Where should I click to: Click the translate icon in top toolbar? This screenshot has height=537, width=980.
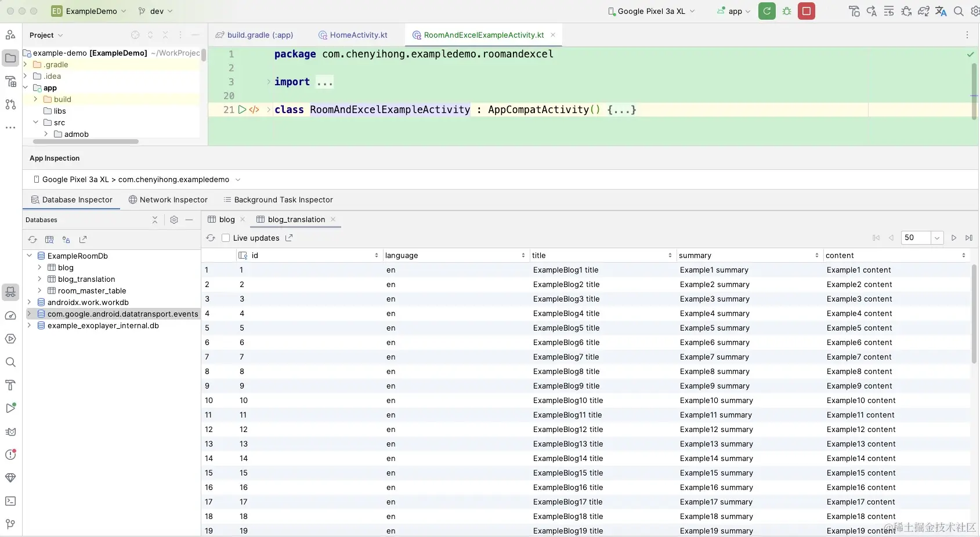[x=941, y=11]
